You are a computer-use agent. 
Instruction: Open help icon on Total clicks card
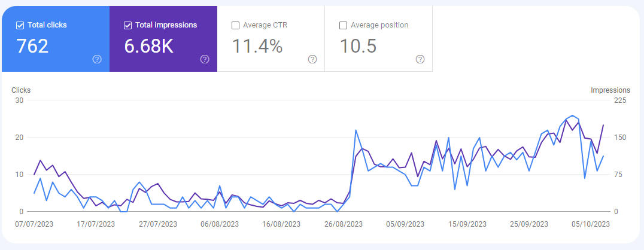(97, 59)
